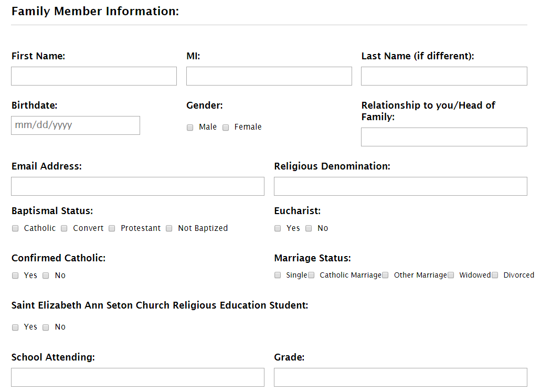The height and width of the screenshot is (392, 541).
Task: Check the Female gender checkbox
Action: [x=226, y=128]
